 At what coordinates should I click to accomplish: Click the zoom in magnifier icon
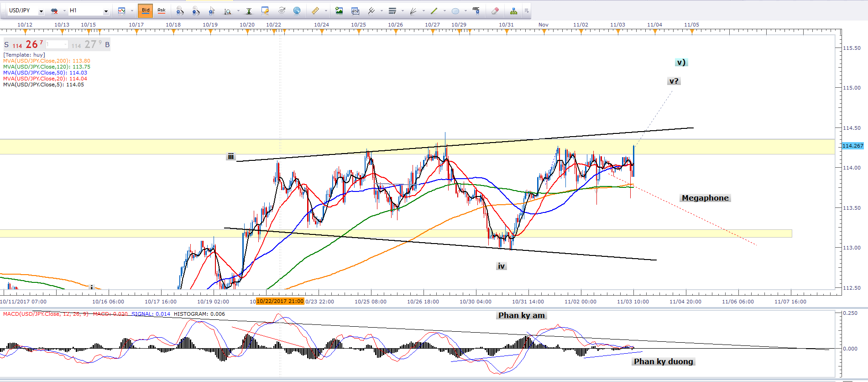pos(180,11)
